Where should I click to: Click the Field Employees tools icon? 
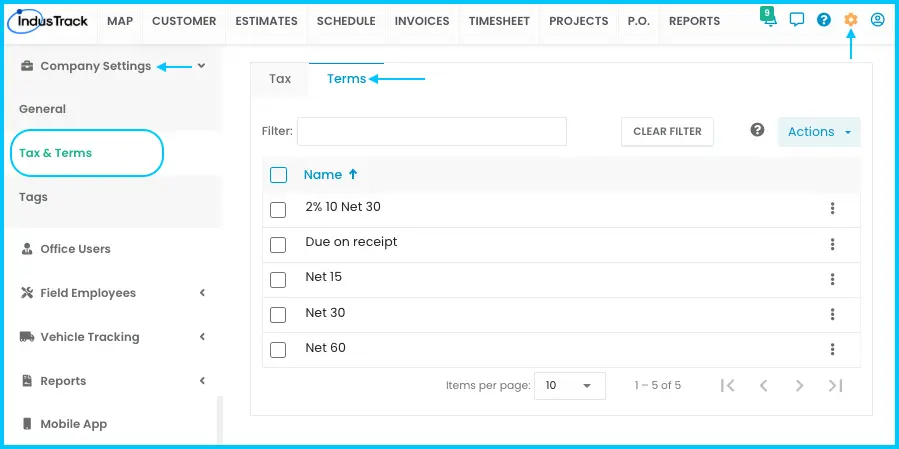[26, 293]
